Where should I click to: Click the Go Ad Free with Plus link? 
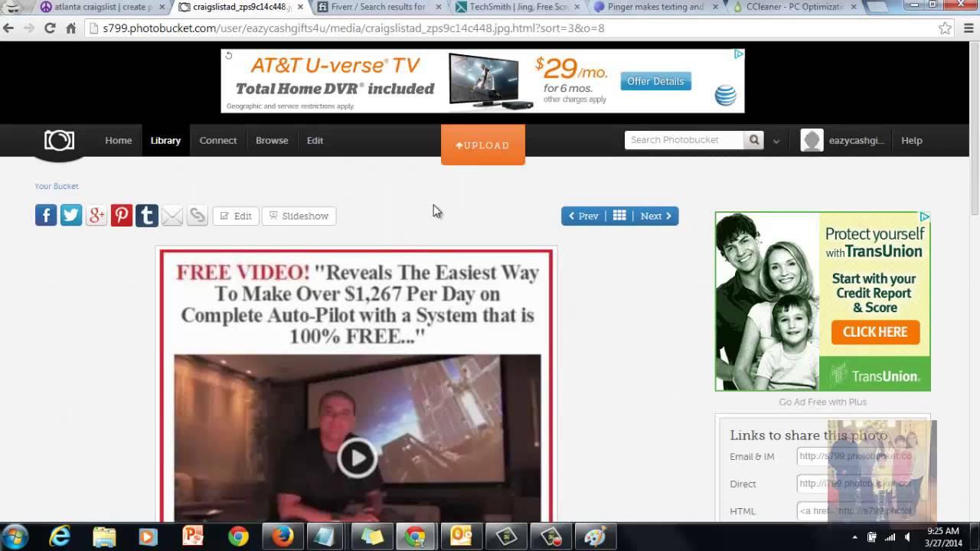coord(823,402)
